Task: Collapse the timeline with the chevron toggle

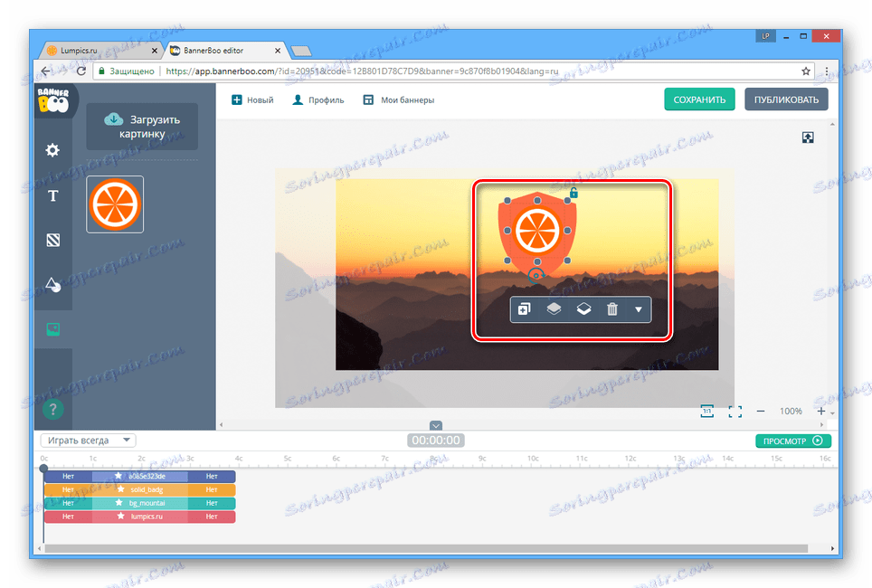Action: pos(436,425)
